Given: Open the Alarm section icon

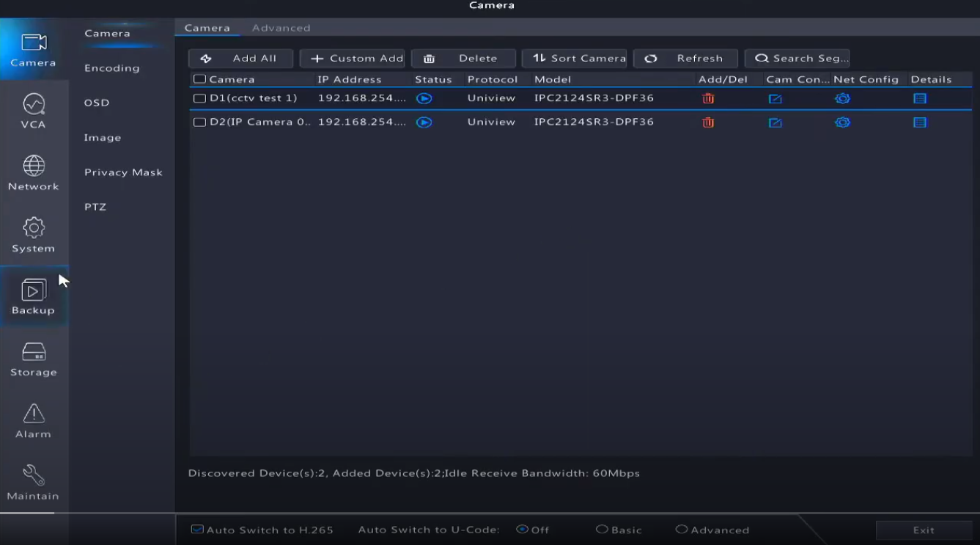Looking at the screenshot, I should pos(33,420).
